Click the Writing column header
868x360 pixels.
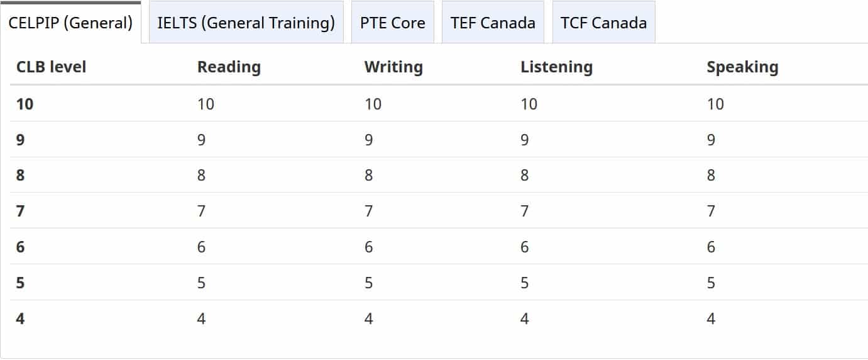(393, 67)
